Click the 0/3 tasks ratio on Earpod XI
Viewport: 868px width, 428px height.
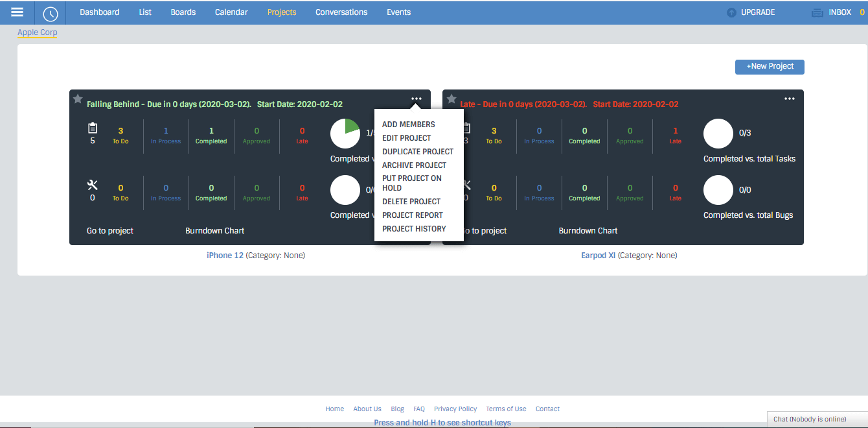(x=745, y=133)
